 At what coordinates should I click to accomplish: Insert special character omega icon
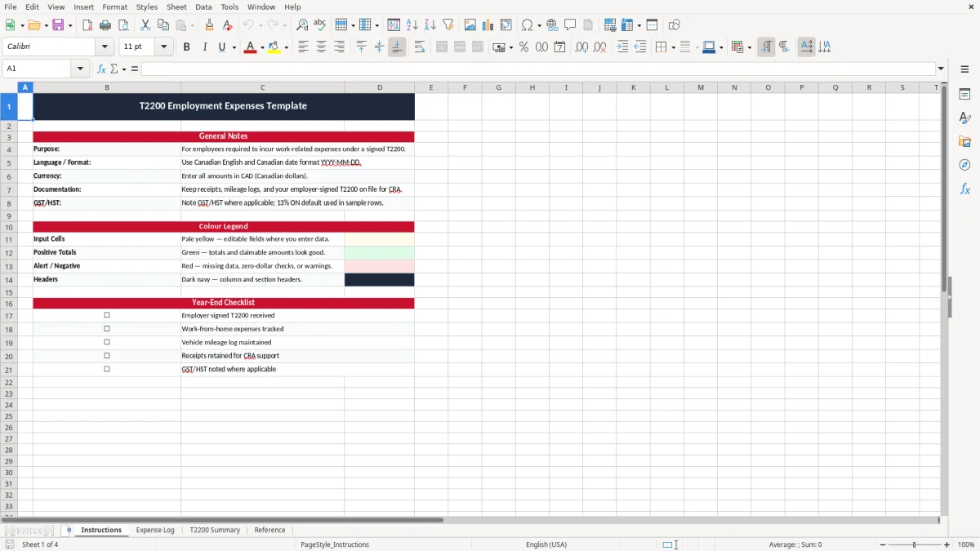point(528,25)
